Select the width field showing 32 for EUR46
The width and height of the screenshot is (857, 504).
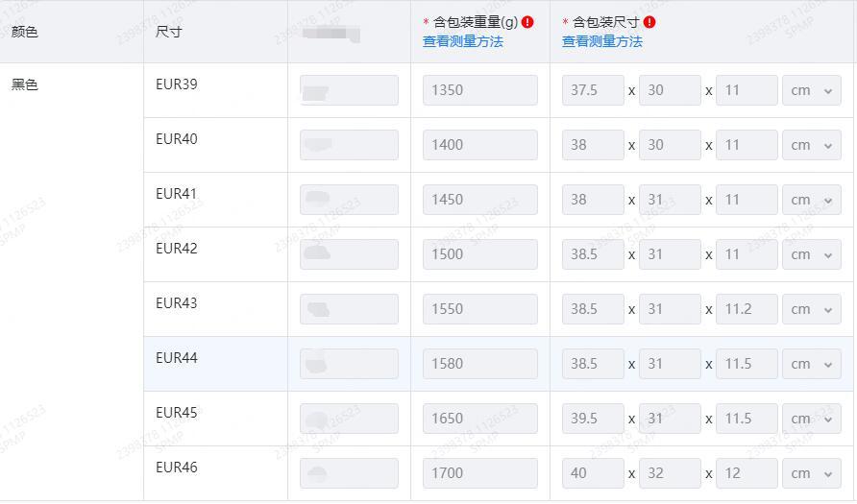[x=670, y=473]
